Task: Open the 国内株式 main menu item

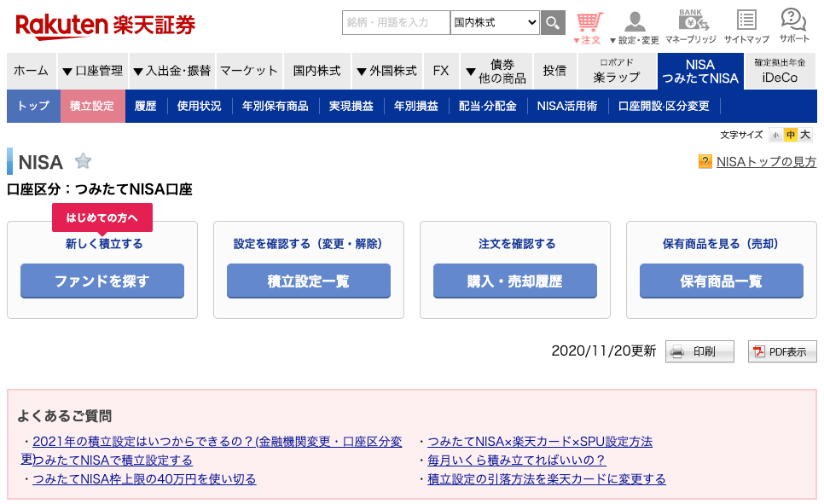Action: click(x=316, y=71)
